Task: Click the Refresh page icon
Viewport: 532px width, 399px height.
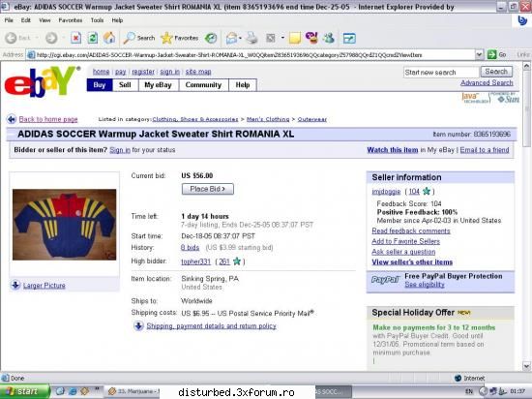Action: 92,38
